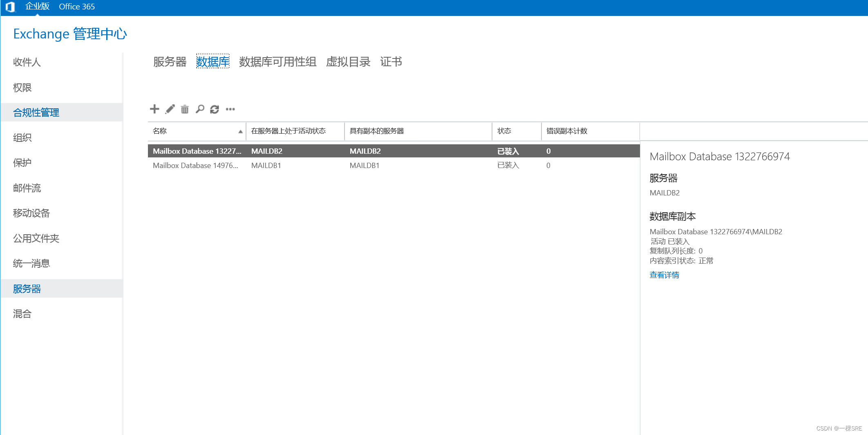This screenshot has height=435, width=868.
Task: Edit selected database with pencil icon
Action: click(170, 109)
